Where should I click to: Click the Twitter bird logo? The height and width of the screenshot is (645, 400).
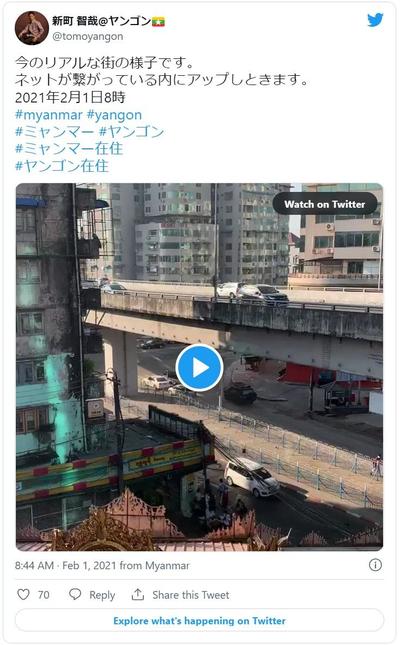pyautogui.click(x=375, y=20)
